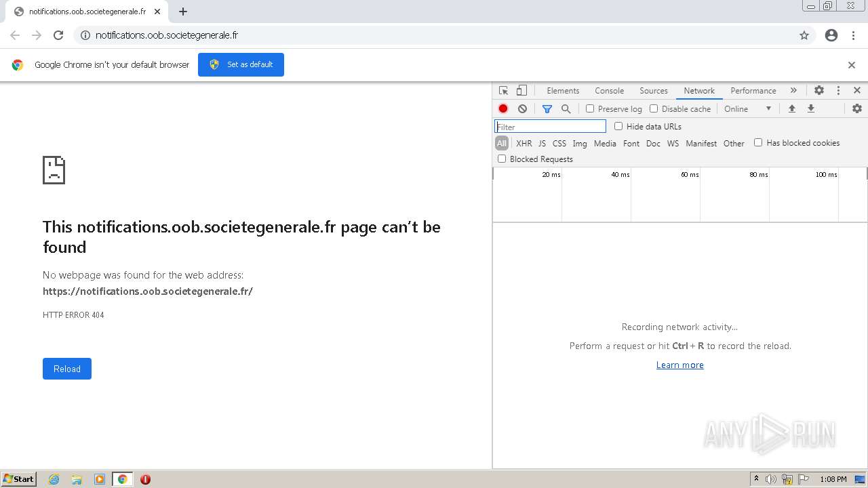Check Has blocked cookies
The width and height of the screenshot is (868, 488).
click(758, 142)
